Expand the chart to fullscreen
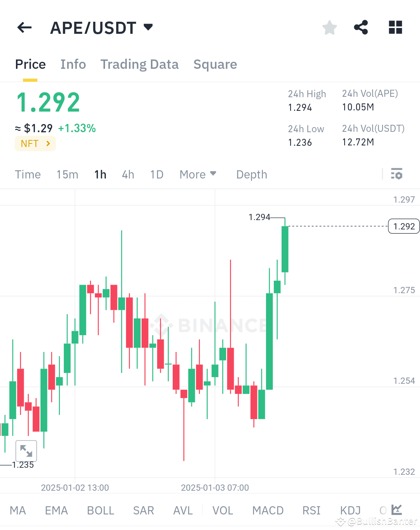This screenshot has width=420, height=530. point(26,451)
